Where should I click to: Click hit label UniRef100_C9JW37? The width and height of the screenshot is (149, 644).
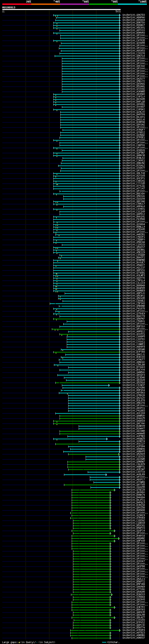(x=134, y=385)
